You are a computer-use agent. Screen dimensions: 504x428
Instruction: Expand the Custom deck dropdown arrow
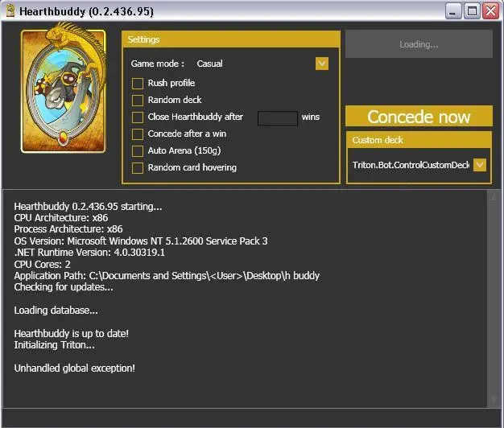point(480,165)
